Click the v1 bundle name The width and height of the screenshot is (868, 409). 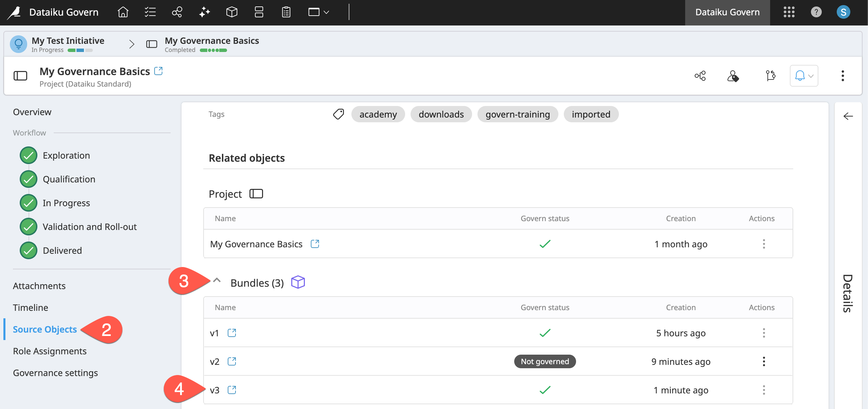pos(214,333)
